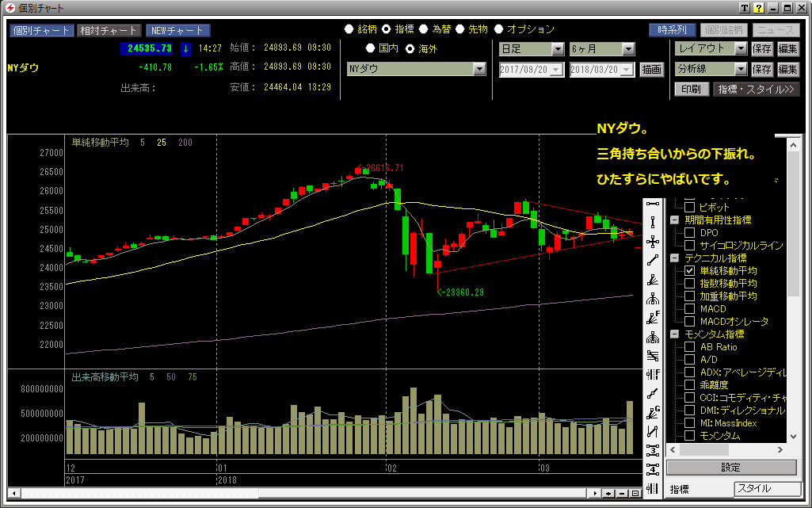812x508 pixels.
Task: Select the 国内 radio button
Action: tap(370, 48)
